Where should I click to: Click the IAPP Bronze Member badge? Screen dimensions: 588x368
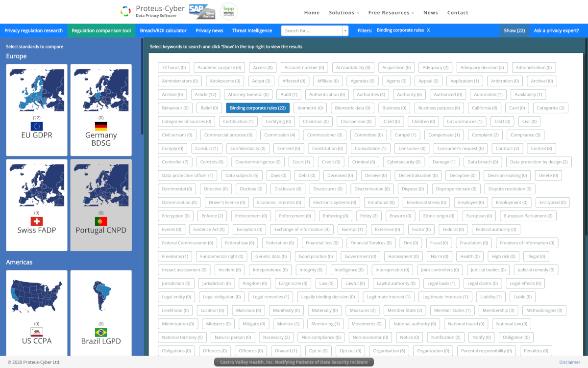(228, 11)
